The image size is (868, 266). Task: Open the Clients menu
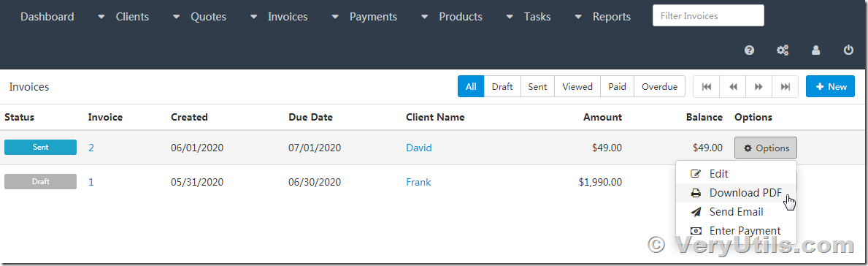(x=132, y=17)
